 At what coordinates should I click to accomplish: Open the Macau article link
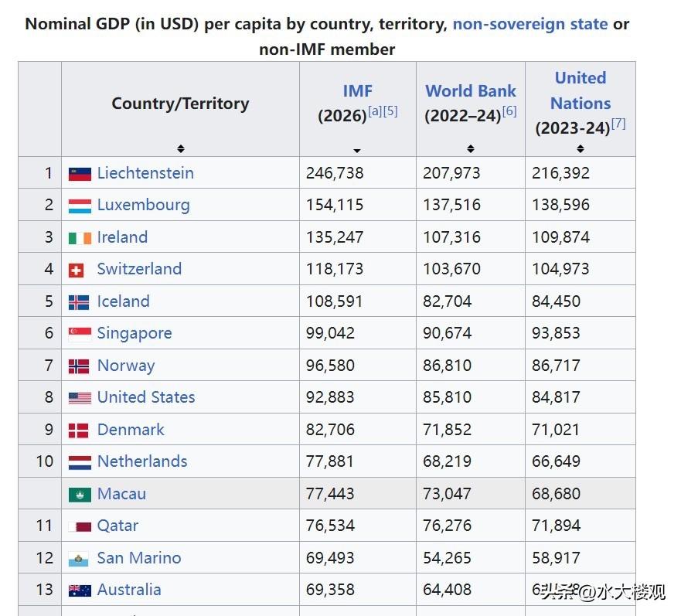click(121, 493)
